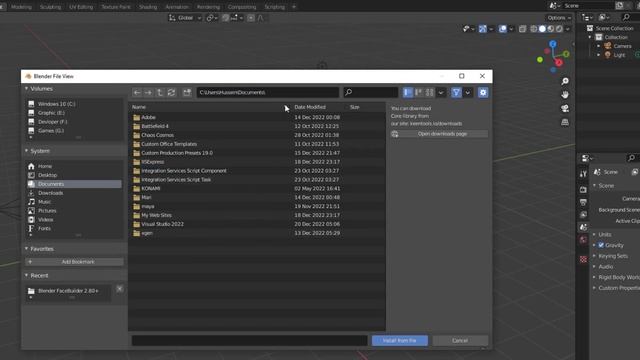Sort files by Name column header

[x=139, y=107]
